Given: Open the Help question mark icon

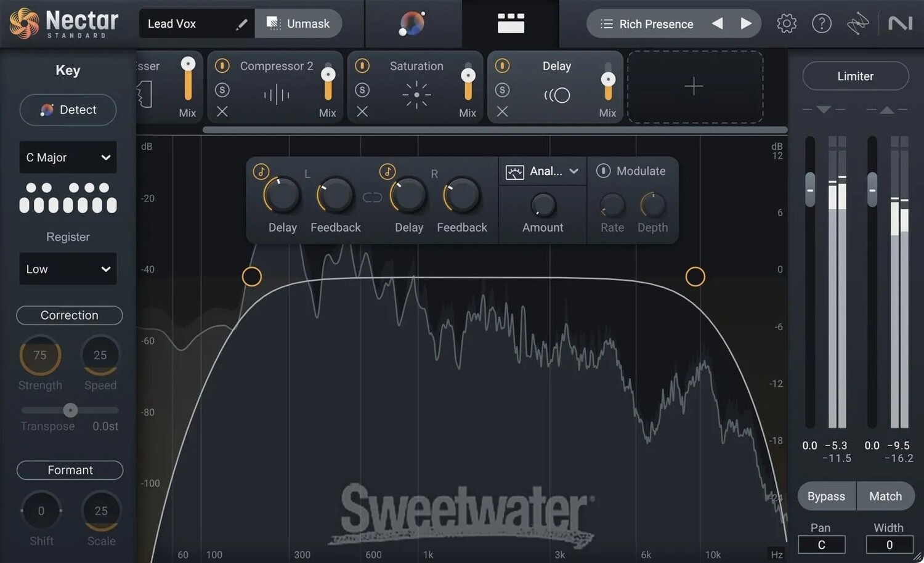Looking at the screenshot, I should click(821, 24).
